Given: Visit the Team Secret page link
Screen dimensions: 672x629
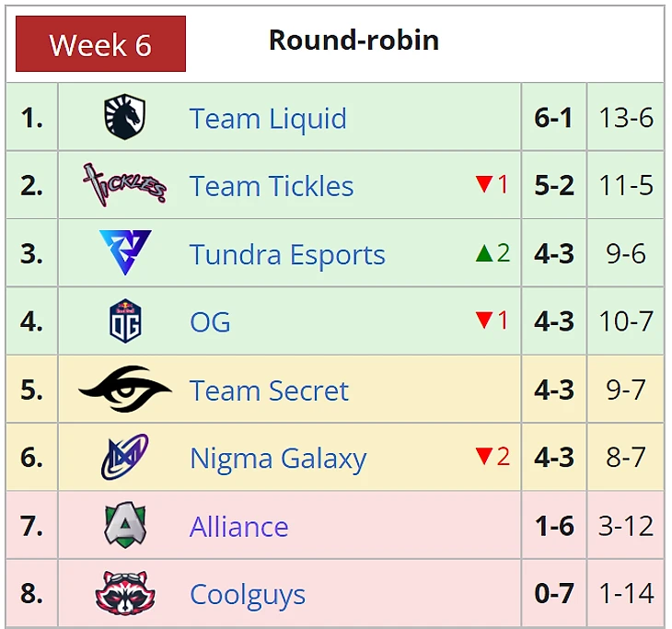Looking at the screenshot, I should (269, 390).
